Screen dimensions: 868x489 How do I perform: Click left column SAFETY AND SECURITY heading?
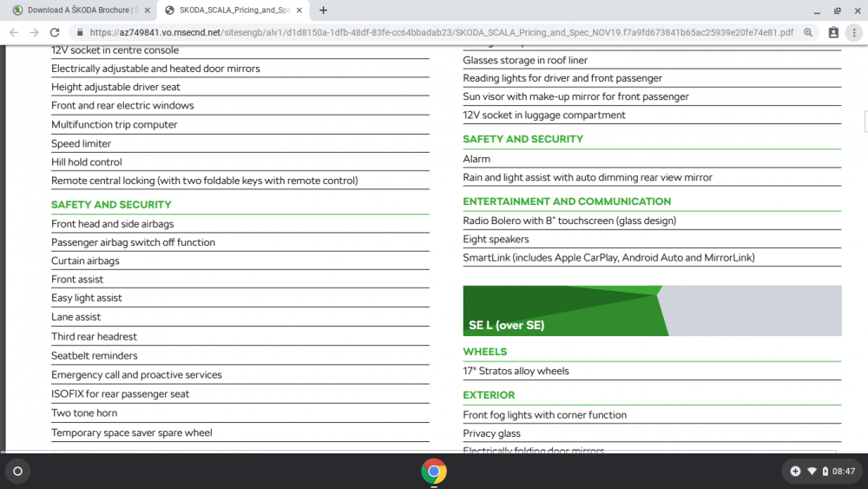(x=111, y=205)
